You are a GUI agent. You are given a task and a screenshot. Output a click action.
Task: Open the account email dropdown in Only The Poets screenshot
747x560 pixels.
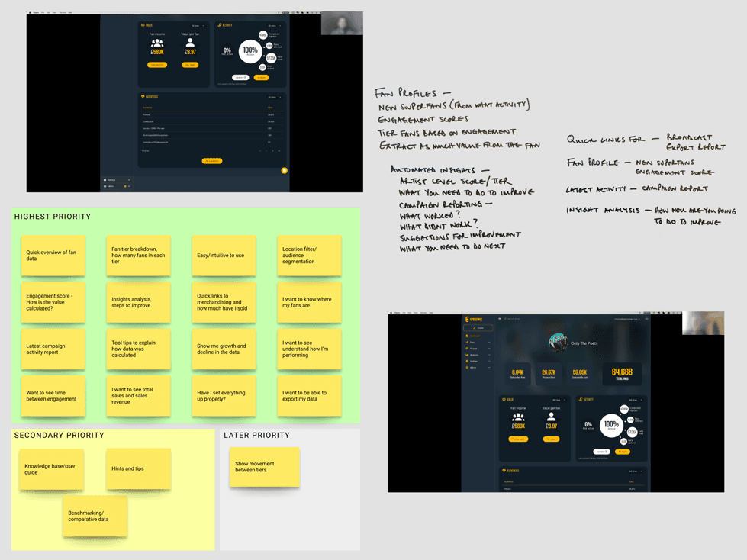(627, 319)
